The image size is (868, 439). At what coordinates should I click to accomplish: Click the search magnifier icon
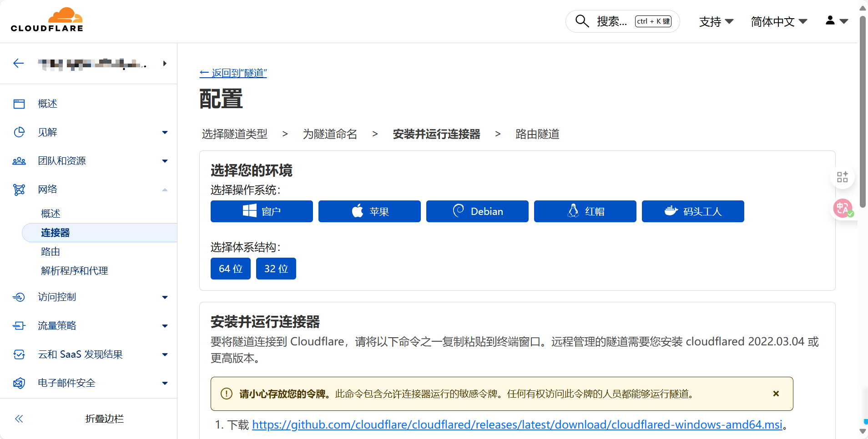[x=582, y=21]
